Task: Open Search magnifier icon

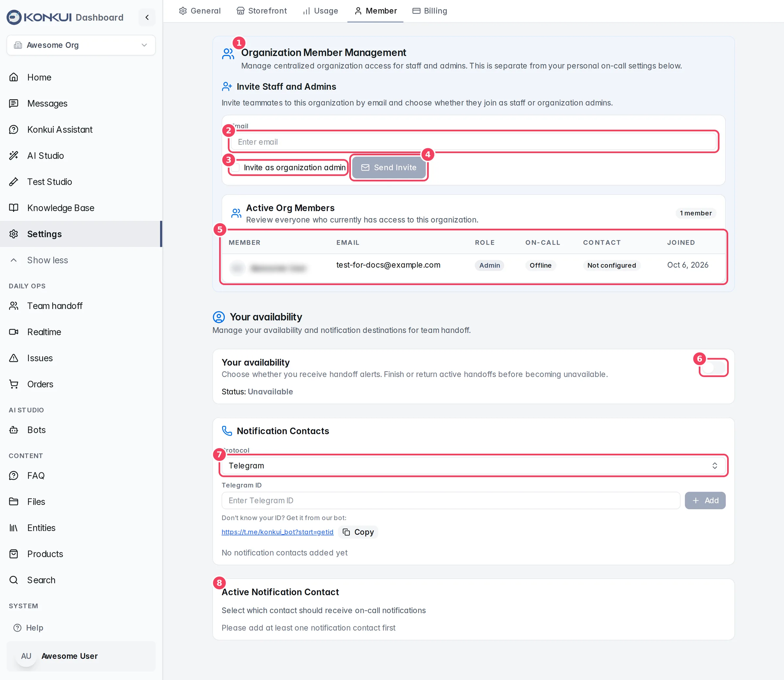Action: [14, 580]
